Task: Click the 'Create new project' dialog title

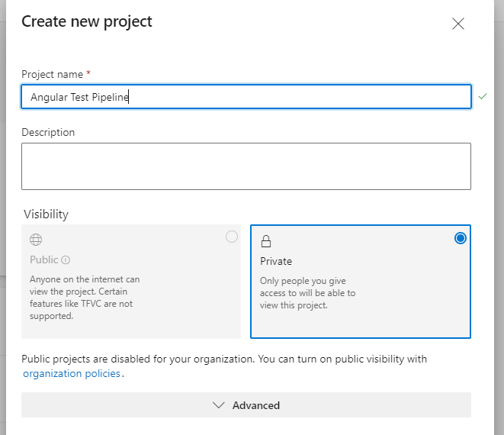Action: tap(87, 21)
